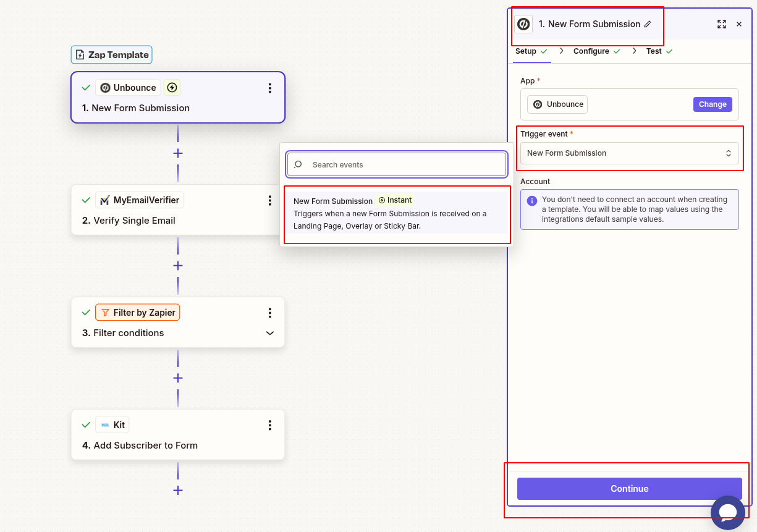The height and width of the screenshot is (532, 757).
Task: Click the MyEmailVerifier app icon on step 2
Action: coord(105,200)
